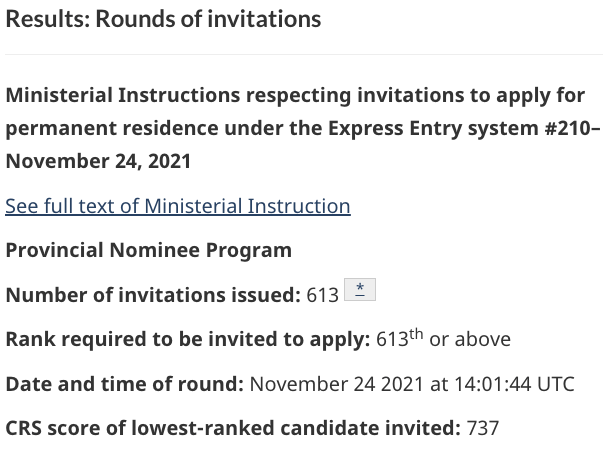
Task: Click the Number of invitations issued label
Action: pos(153,295)
